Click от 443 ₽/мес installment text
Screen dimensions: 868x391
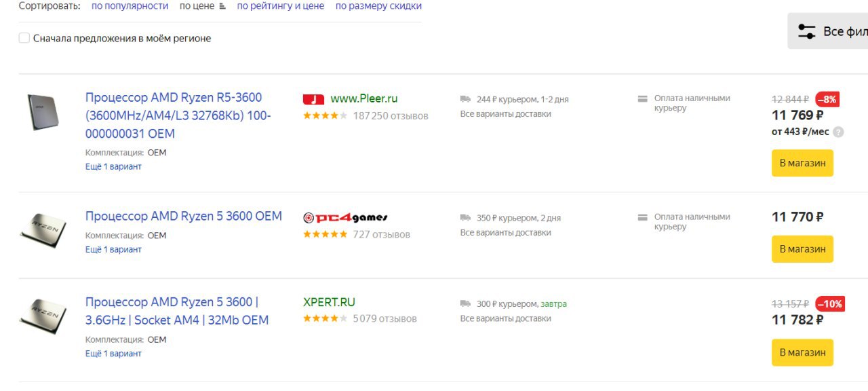coord(800,132)
